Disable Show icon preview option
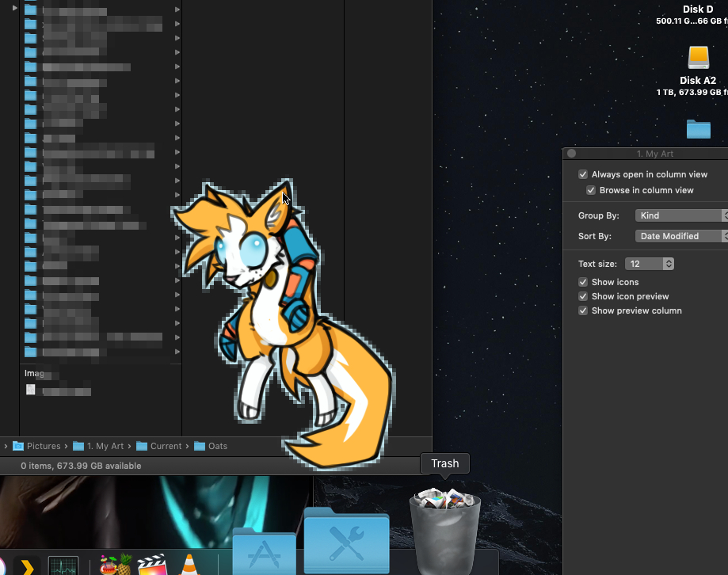 coord(583,296)
